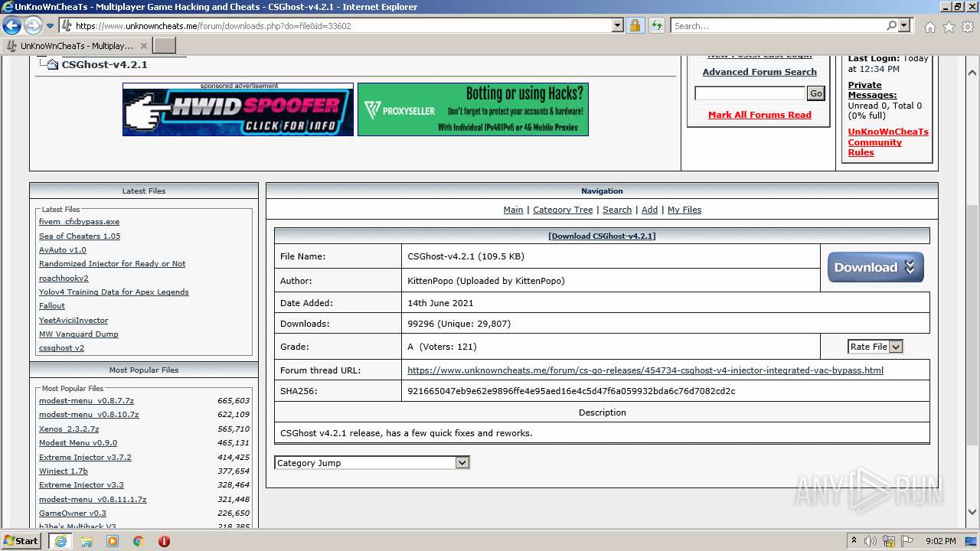Click the browser Forward arrow button

pyautogui.click(x=33, y=26)
